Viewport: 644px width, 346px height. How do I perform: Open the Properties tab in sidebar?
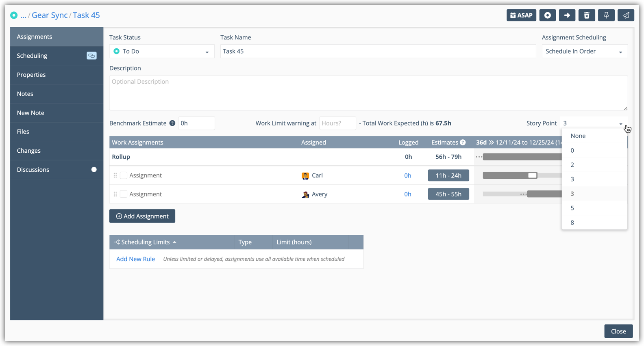click(31, 75)
